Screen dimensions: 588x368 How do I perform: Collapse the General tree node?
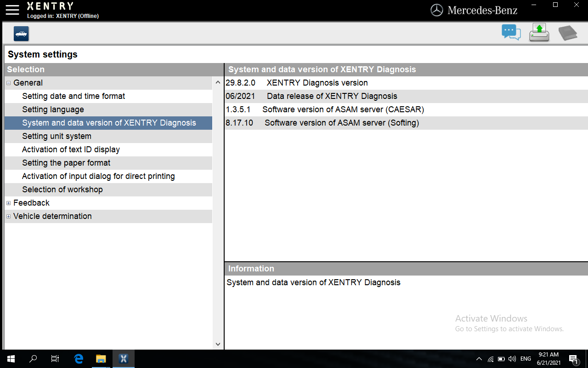9,83
